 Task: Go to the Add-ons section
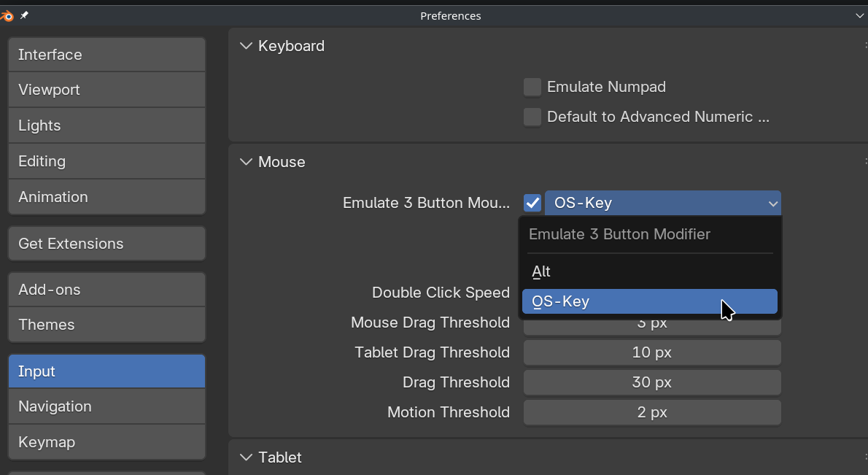(106, 290)
